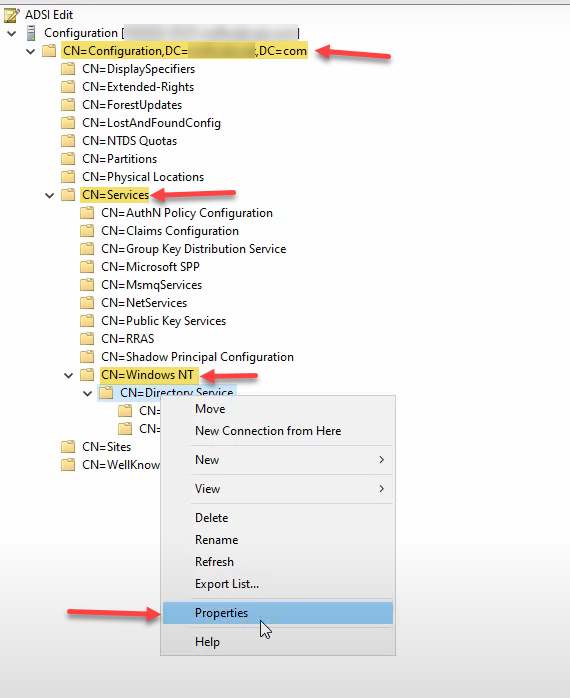Select the CN=Extended-Rights tree row
This screenshot has width=570, height=698.
coord(138,87)
